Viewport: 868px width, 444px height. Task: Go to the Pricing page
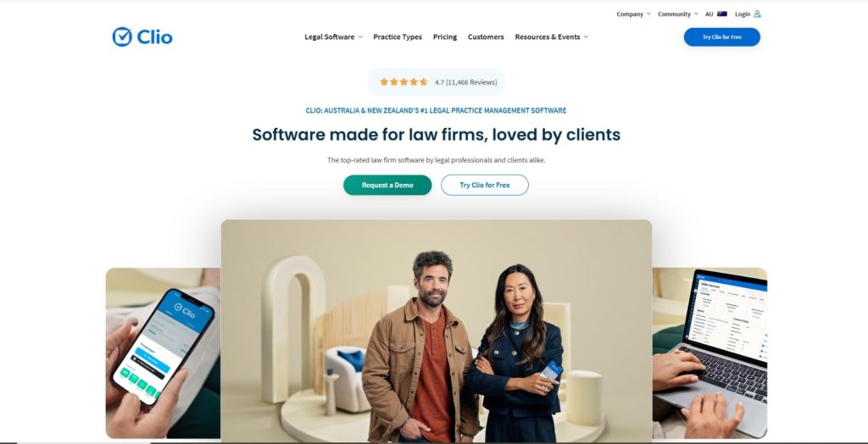click(x=445, y=37)
